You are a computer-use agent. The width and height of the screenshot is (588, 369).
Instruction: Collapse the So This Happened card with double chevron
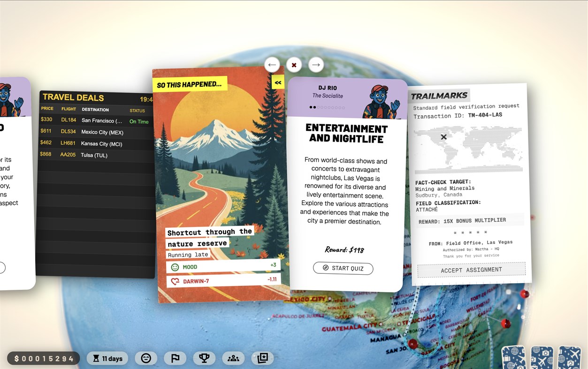(x=278, y=83)
